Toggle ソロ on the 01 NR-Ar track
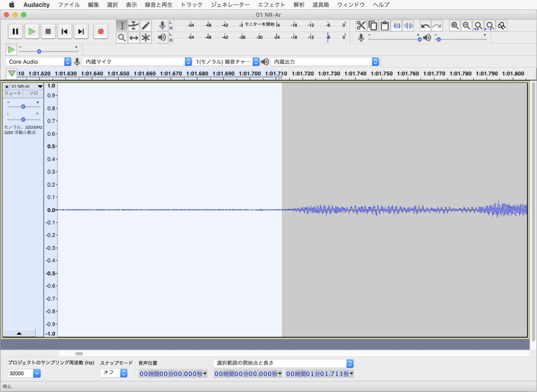 pos(34,94)
